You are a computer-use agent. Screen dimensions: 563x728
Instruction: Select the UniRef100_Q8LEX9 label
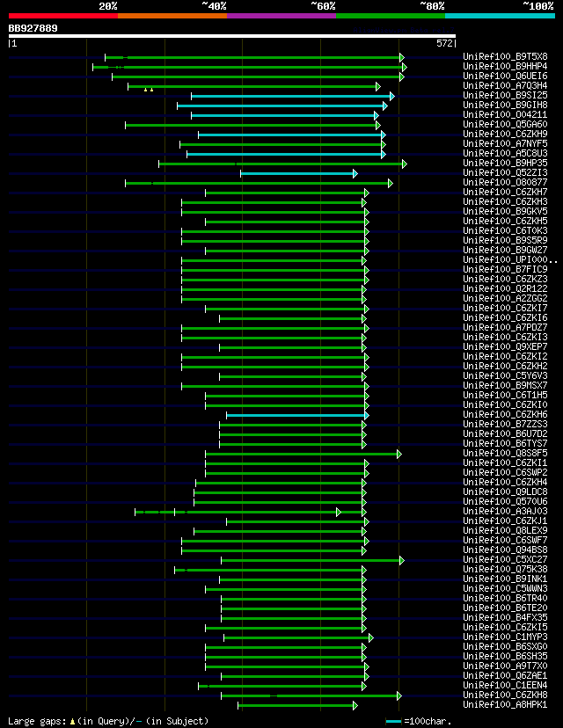[506, 531]
